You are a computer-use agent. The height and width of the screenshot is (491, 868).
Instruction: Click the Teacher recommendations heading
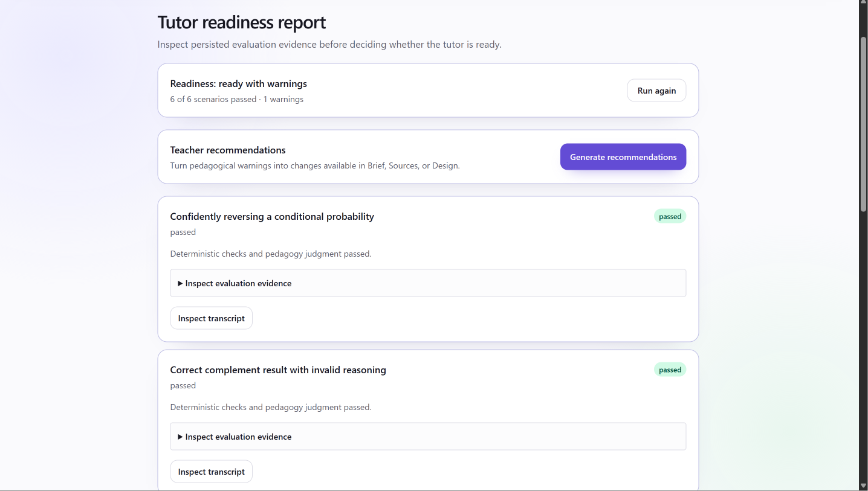click(228, 150)
